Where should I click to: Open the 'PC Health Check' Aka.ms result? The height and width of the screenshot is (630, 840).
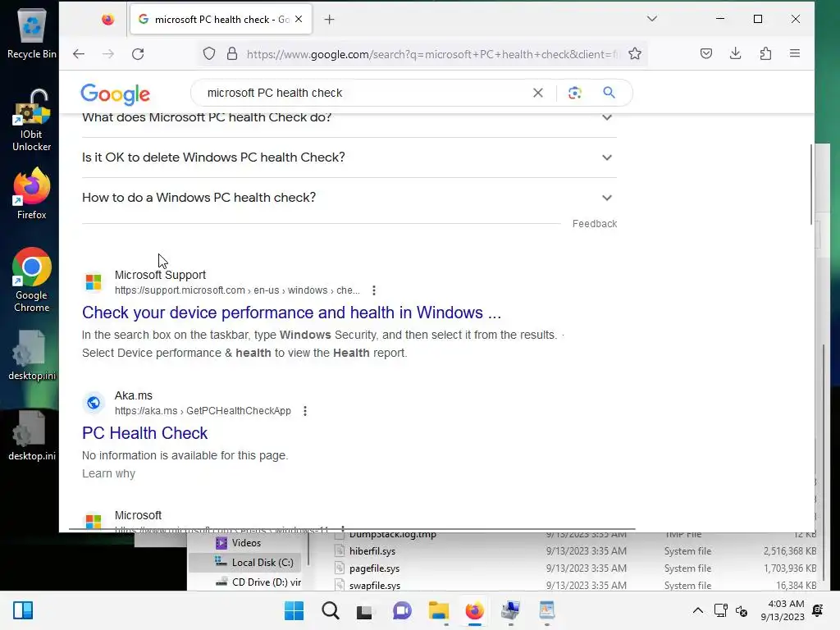[x=144, y=433]
